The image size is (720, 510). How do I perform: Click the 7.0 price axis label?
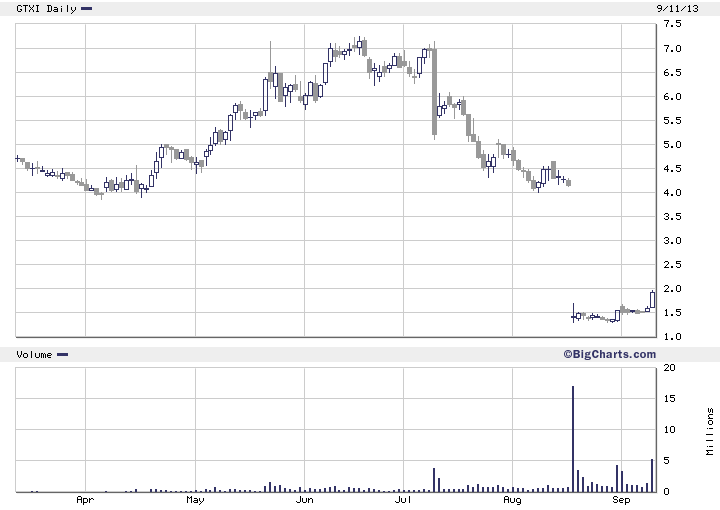pos(672,48)
